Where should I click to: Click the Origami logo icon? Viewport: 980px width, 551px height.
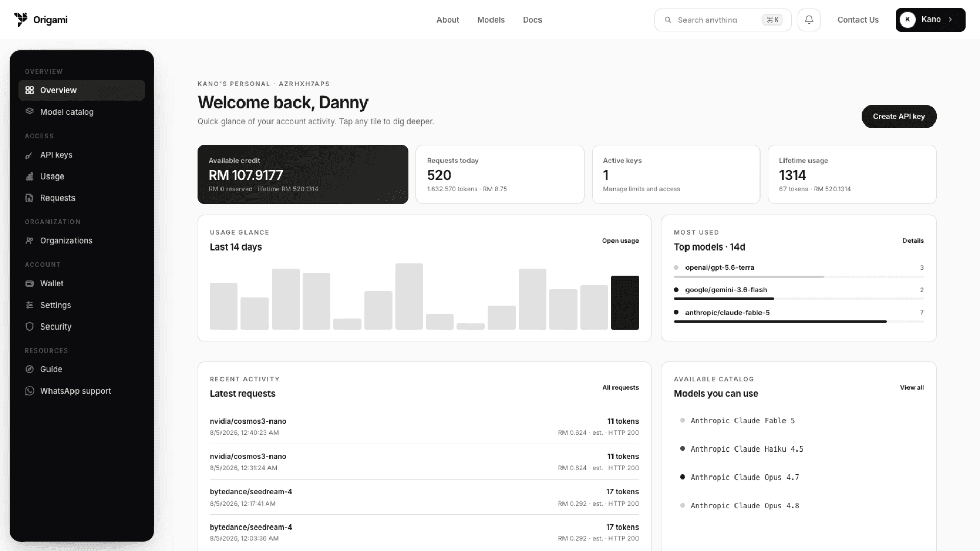pyautogui.click(x=20, y=20)
